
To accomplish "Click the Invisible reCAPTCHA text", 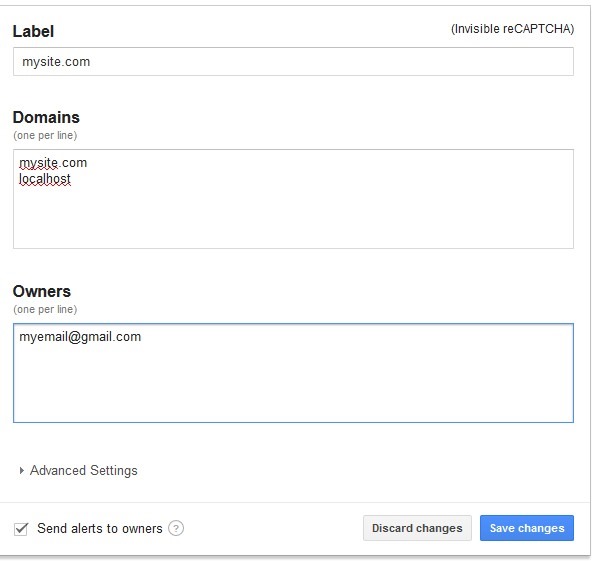I will coord(512,29).
